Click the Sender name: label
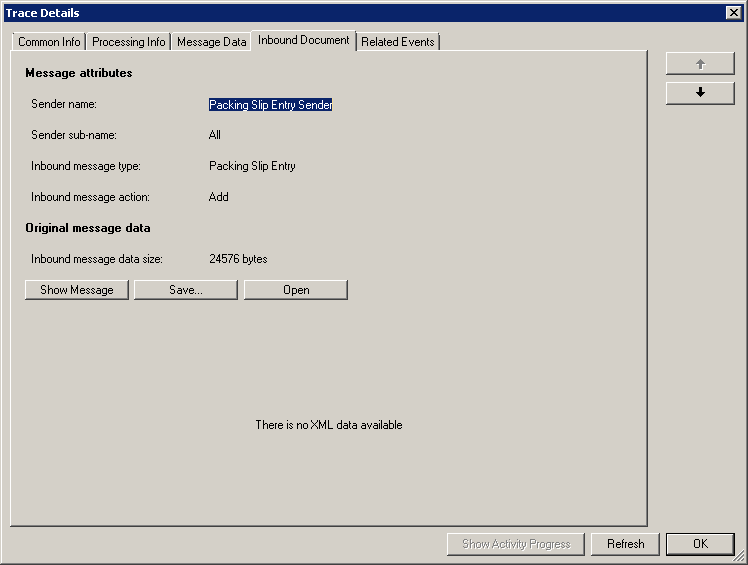 [64, 104]
